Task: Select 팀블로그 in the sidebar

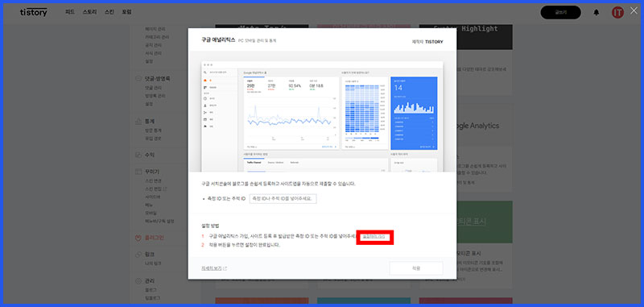Action: point(152,298)
